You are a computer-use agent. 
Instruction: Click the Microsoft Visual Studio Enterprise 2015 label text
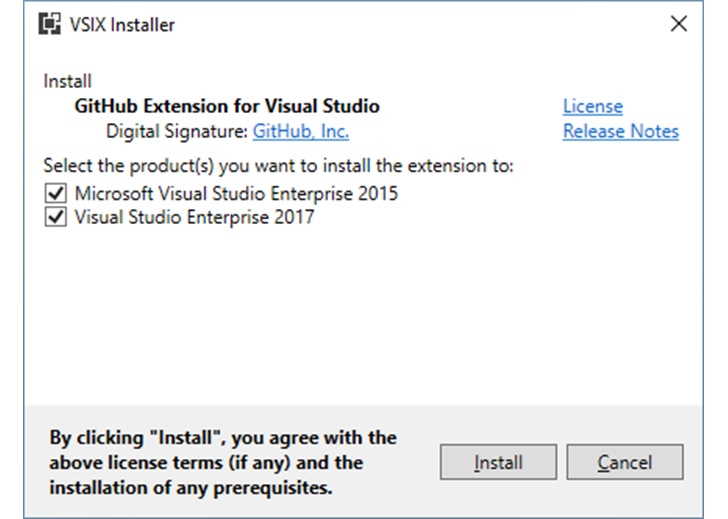click(236, 194)
